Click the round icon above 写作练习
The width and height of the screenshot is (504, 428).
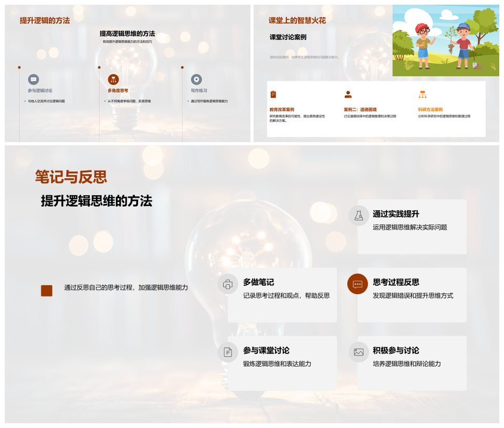click(196, 79)
